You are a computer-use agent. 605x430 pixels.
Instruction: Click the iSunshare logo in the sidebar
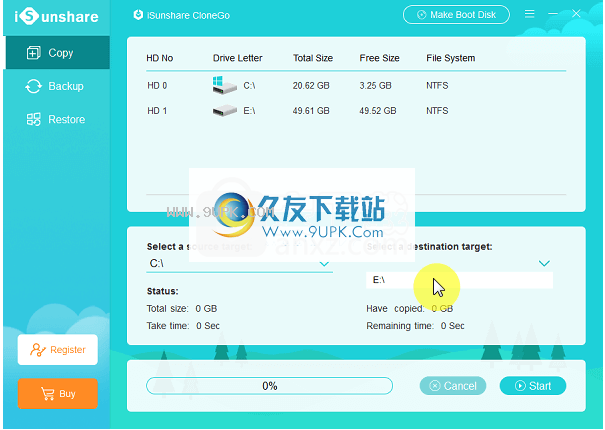tap(56, 17)
